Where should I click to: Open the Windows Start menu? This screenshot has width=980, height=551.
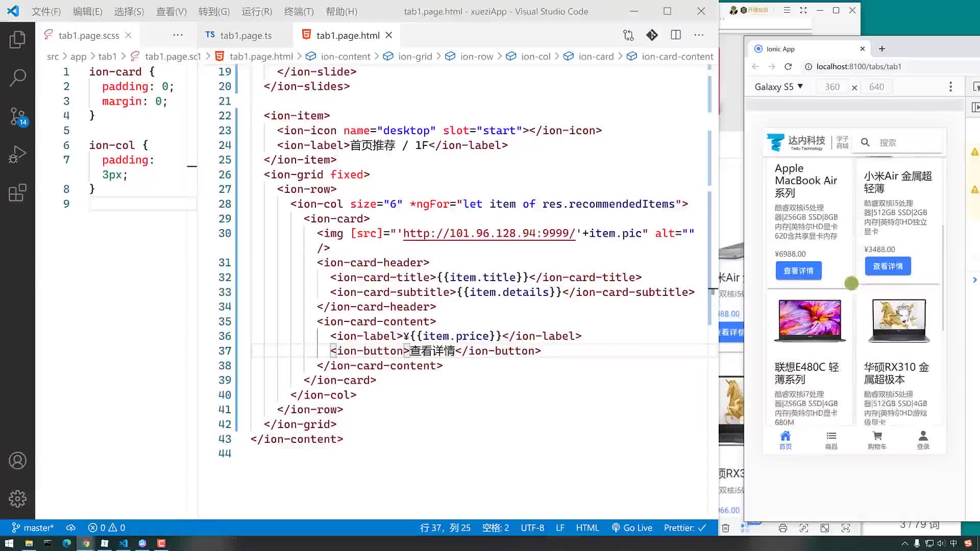point(9,543)
